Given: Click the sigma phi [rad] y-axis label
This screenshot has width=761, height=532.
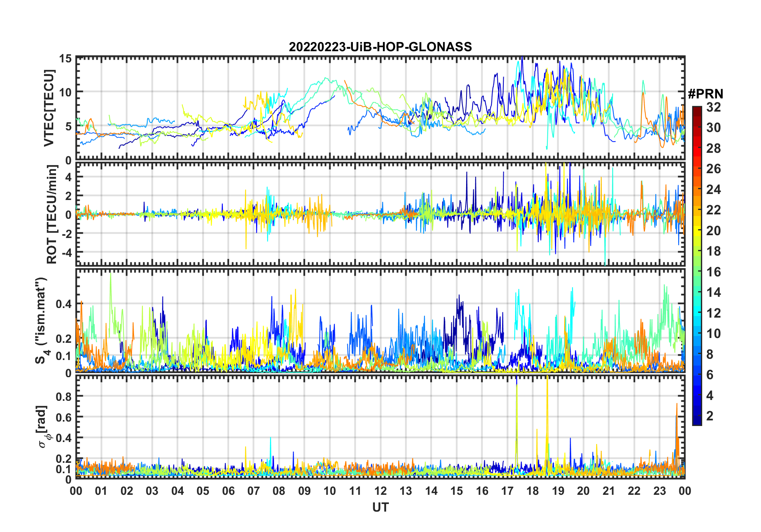Looking at the screenshot, I should [43, 427].
